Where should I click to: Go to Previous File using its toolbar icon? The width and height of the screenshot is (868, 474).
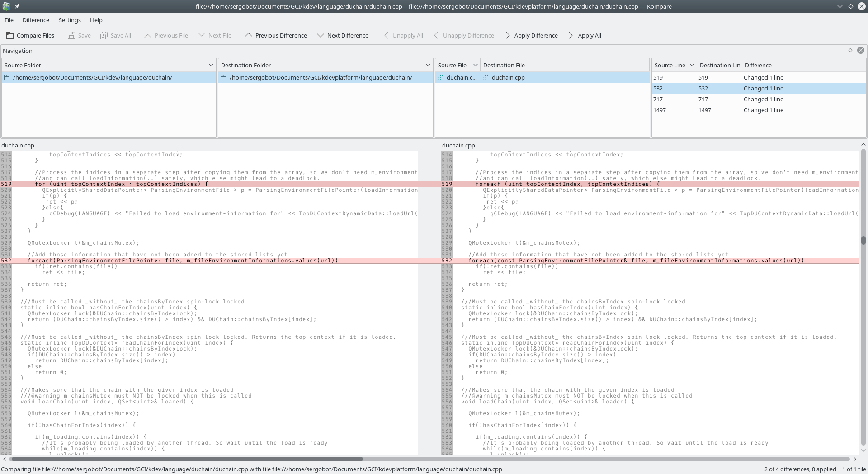click(x=147, y=35)
